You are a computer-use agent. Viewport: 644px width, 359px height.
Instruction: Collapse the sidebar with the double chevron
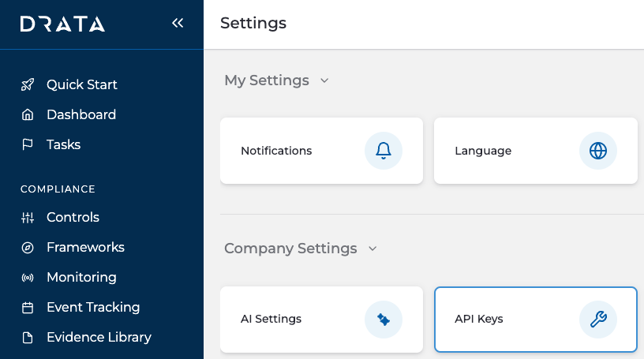click(178, 23)
